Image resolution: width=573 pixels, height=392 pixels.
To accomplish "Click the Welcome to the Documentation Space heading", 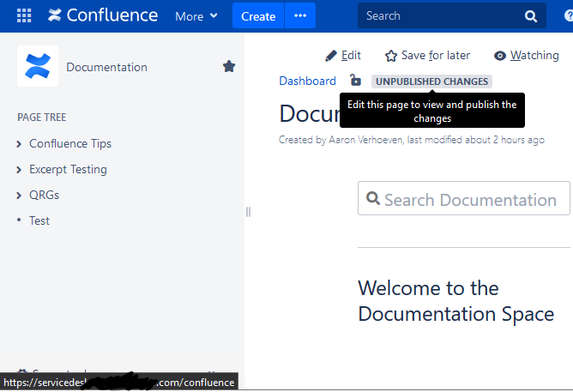I will tap(455, 301).
